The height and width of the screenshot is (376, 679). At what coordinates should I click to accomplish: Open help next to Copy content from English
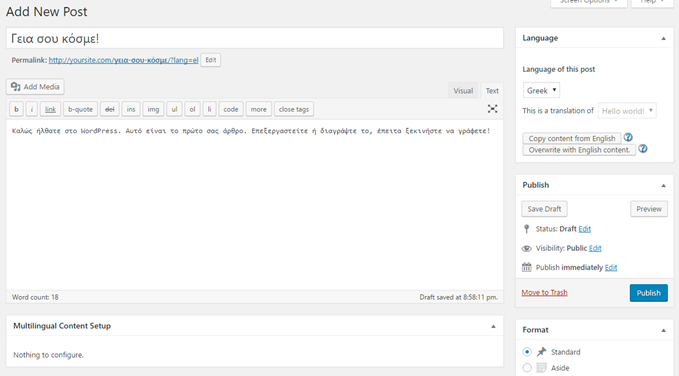click(x=628, y=137)
